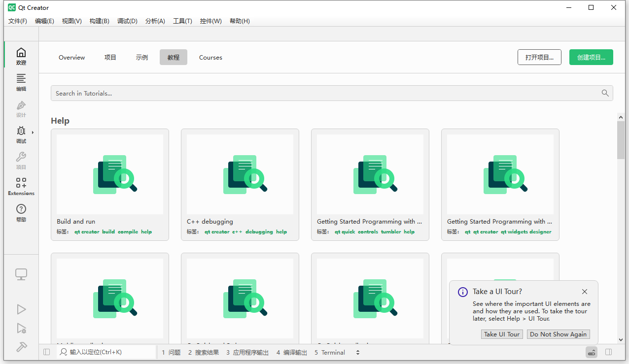Click the Take UI Tour button
The image size is (629, 364).
[x=502, y=334]
